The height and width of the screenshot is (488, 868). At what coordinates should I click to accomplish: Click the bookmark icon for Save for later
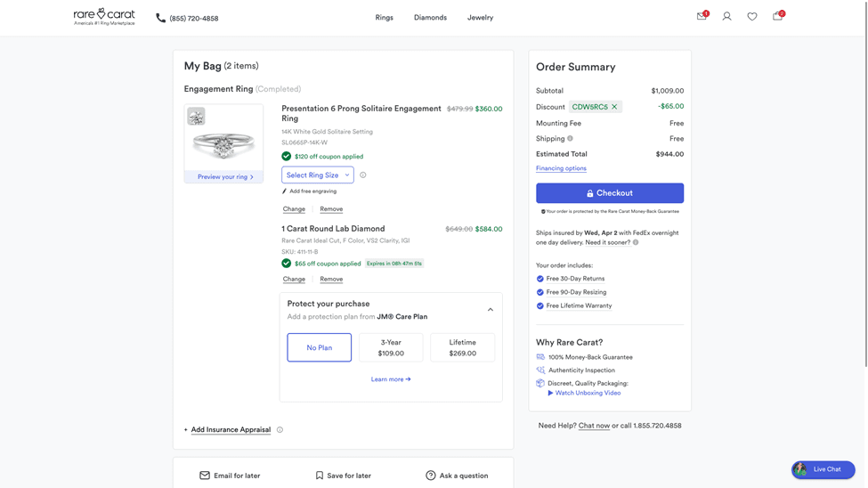click(320, 476)
